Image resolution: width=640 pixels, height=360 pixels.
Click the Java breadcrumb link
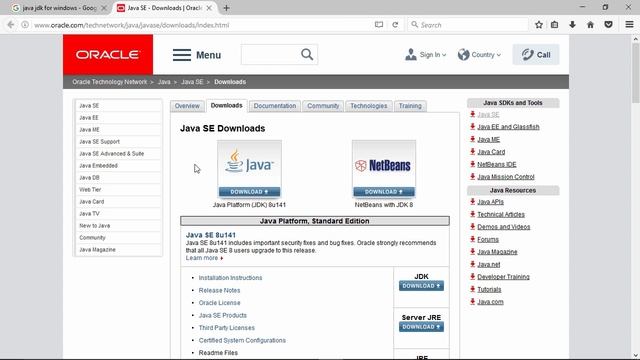pos(164,82)
